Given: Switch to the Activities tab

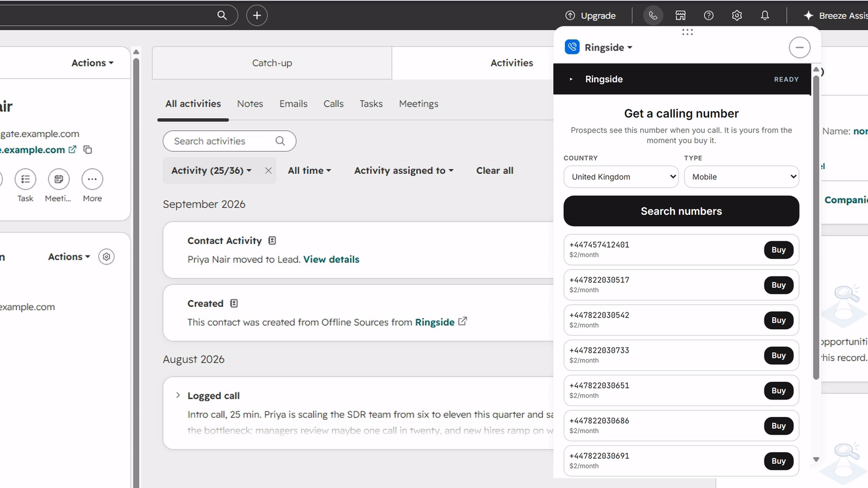Looking at the screenshot, I should tap(512, 63).
